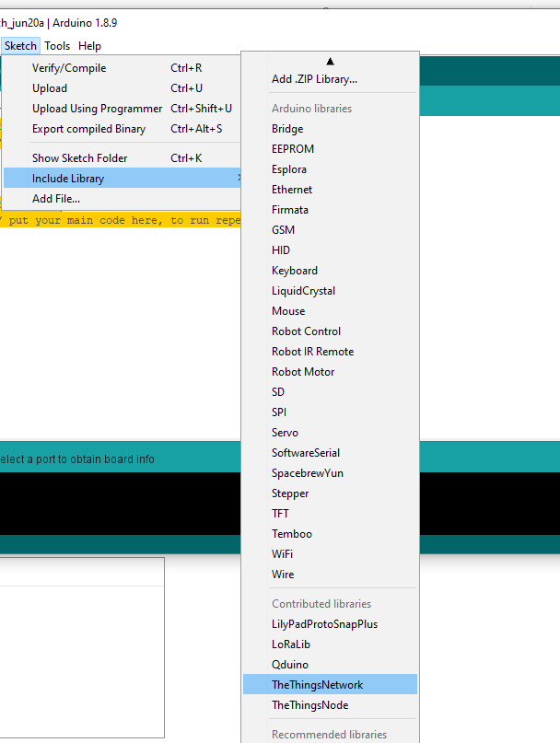Include the Mouse library
Screen dimensions: 560x743
tap(330, 311)
